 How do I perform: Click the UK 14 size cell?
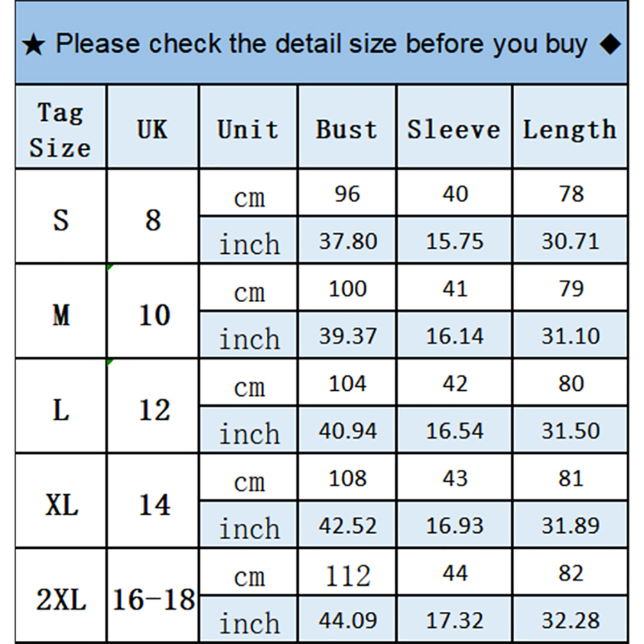[x=154, y=505]
